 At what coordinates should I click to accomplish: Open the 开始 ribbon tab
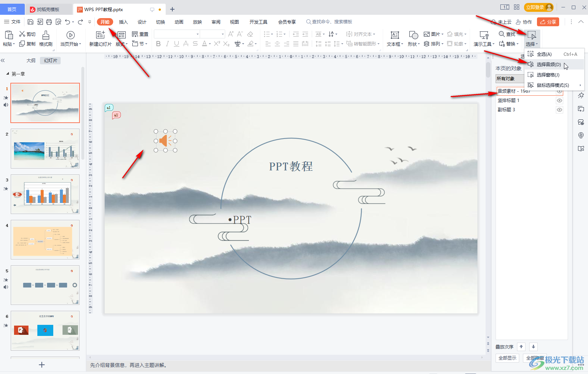pyautogui.click(x=105, y=22)
